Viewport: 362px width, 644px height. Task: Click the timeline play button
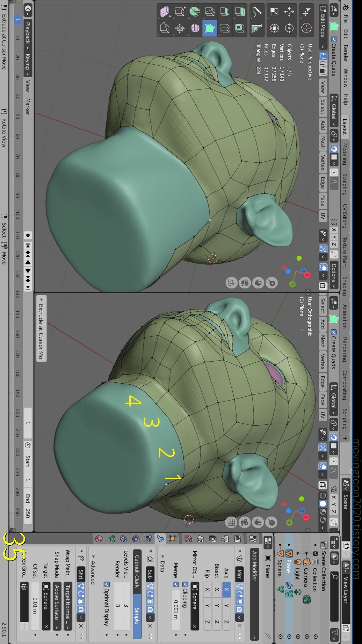28,271
